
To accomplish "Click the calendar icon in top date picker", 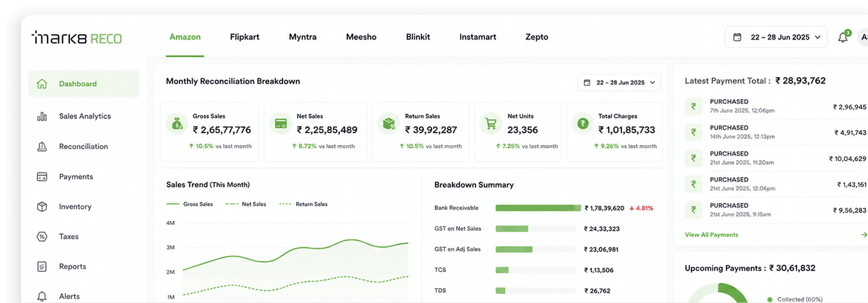I will (x=737, y=37).
